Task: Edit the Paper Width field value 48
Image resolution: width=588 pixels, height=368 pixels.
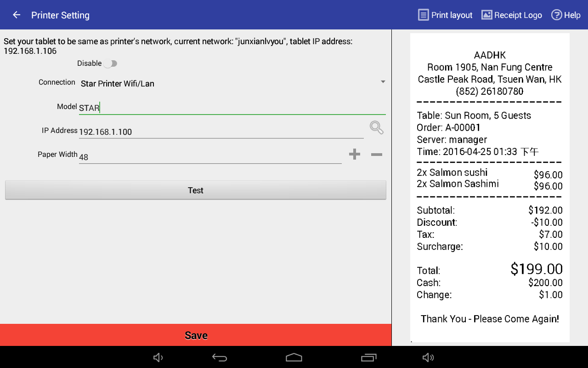Action: pos(210,156)
